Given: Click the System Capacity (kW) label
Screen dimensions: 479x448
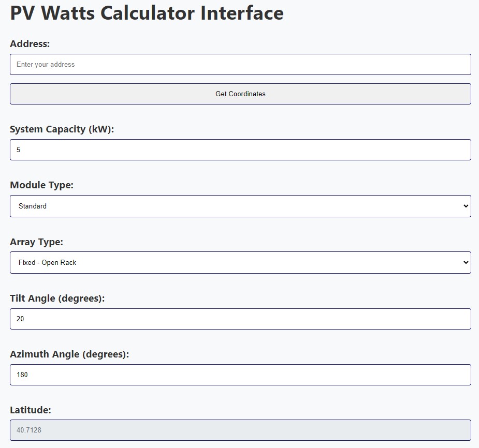Looking at the screenshot, I should 62,129.
